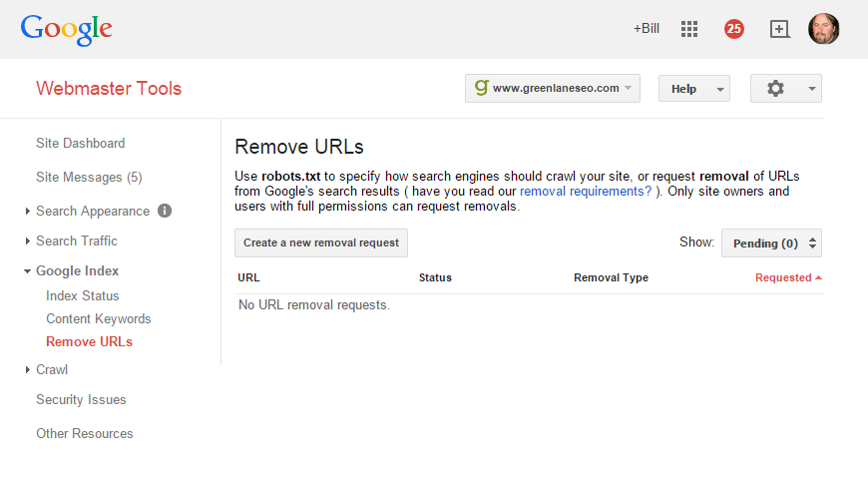This screenshot has width=868, height=484.
Task: Click the share plus box icon
Action: (x=779, y=29)
